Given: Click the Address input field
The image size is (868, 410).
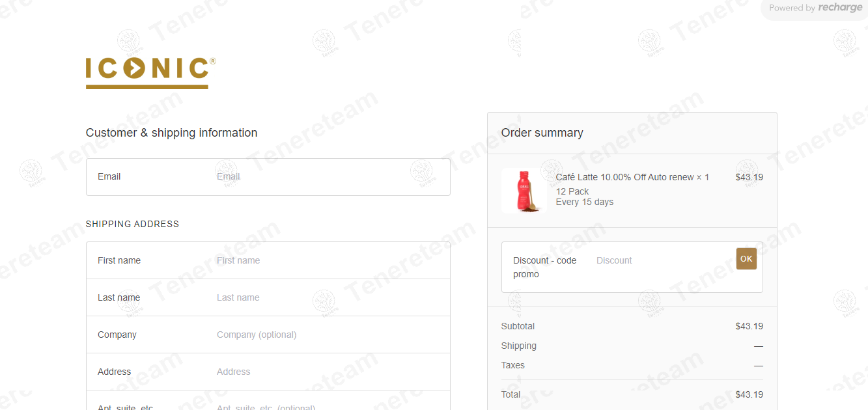Looking at the screenshot, I should click(329, 372).
